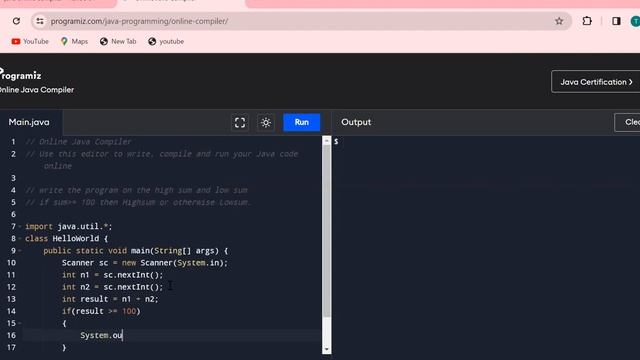Open the browser side panel icon
Viewport: 640px width, 360px height.
tap(616, 21)
